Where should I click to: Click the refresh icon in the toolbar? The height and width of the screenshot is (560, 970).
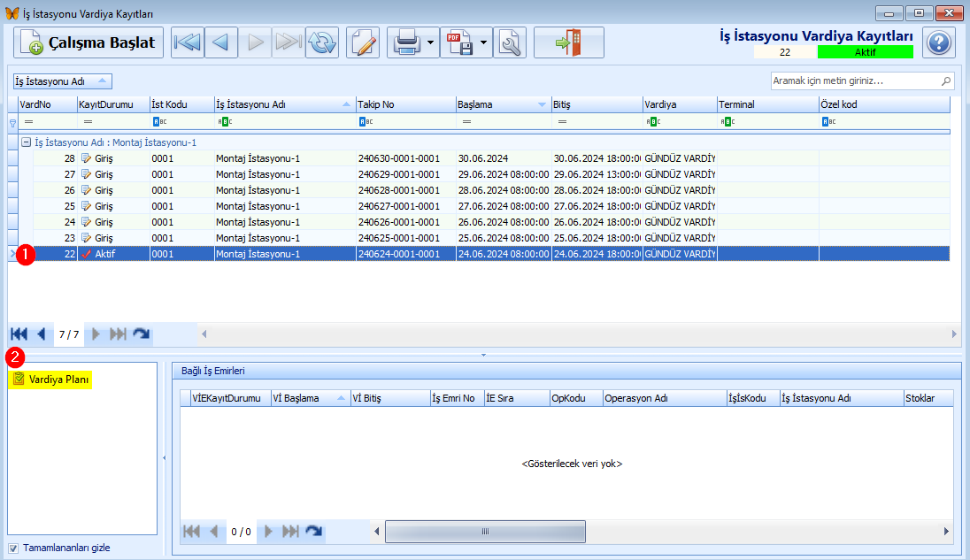(322, 42)
